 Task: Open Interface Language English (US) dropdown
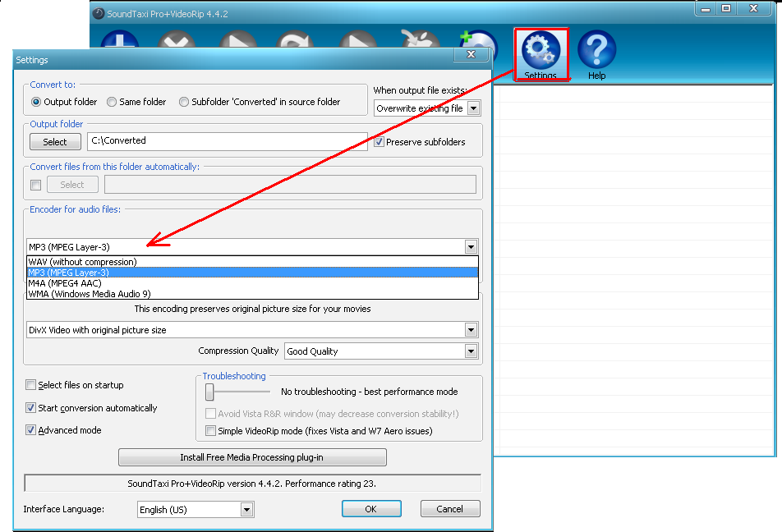246,510
